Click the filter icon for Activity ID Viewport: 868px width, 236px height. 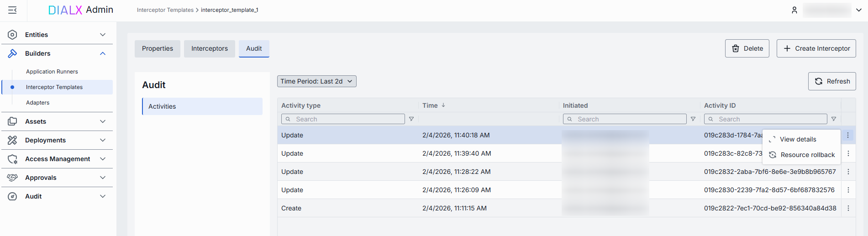point(834,119)
